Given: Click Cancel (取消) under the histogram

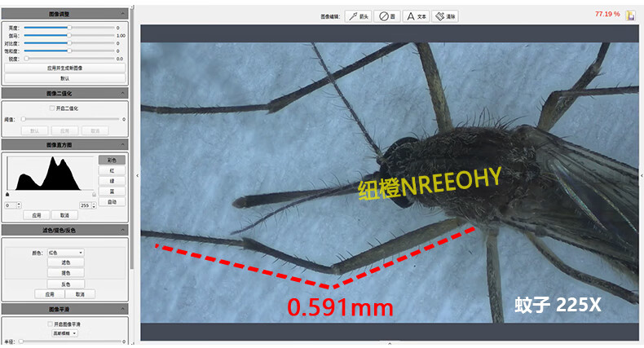Looking at the screenshot, I should pyautogui.click(x=64, y=215).
